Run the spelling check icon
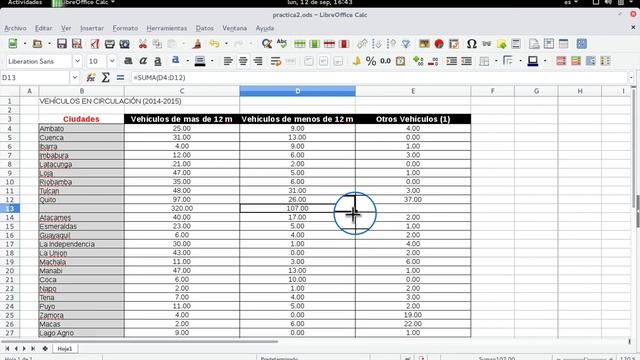The image size is (640, 360). (282, 44)
